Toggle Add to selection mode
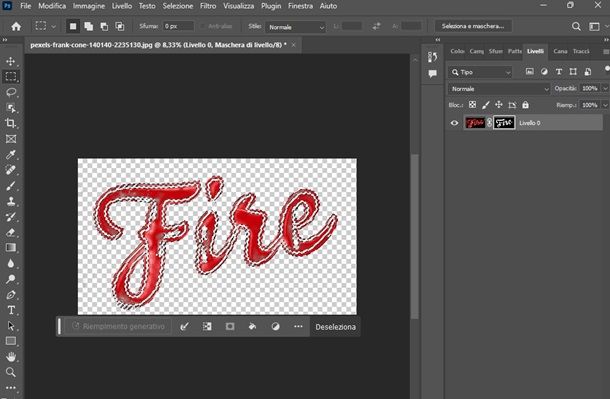 pyautogui.click(x=89, y=26)
